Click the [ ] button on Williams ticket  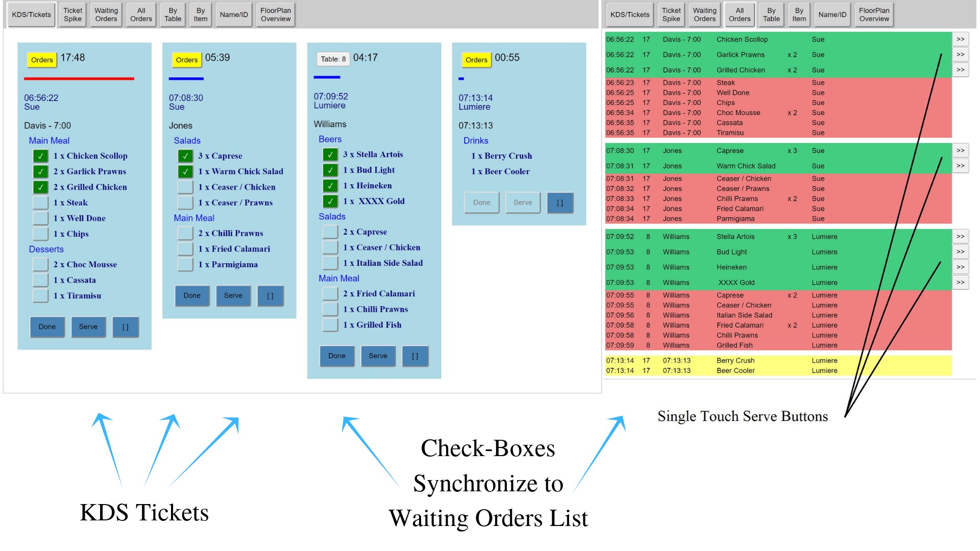[x=415, y=356]
